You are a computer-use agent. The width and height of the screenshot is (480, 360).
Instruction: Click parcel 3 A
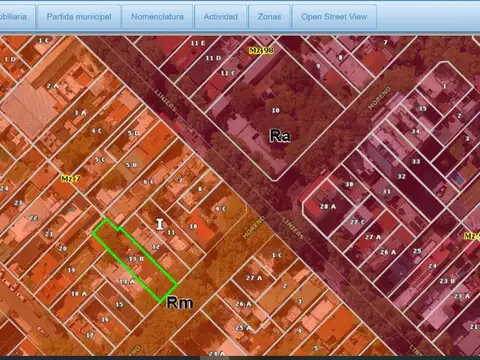[80, 113]
